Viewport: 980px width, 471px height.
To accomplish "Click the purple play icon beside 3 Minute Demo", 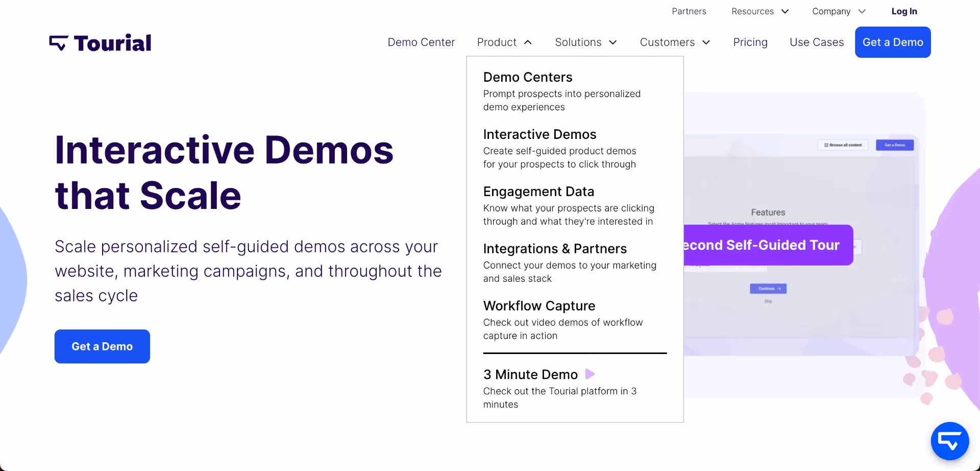I will (x=590, y=374).
